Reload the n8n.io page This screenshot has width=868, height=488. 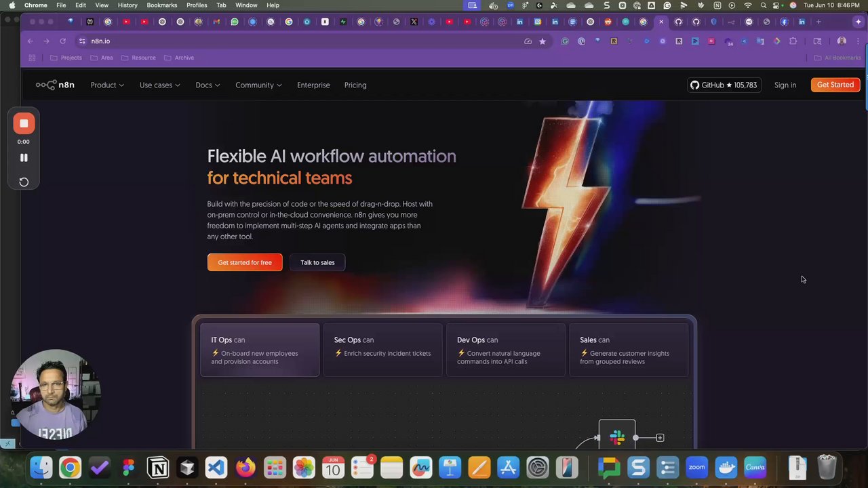[62, 41]
